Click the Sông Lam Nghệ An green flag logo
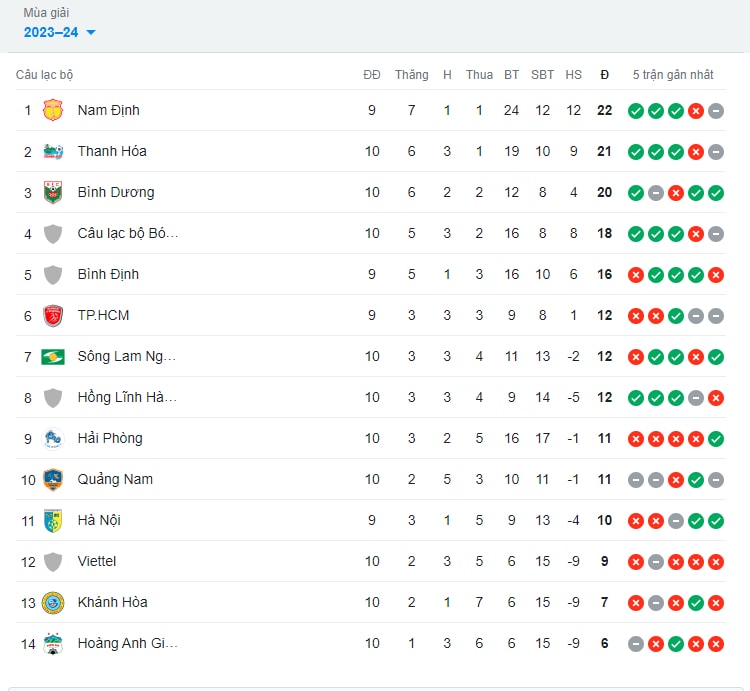Image resolution: width=750 pixels, height=691 pixels. (53, 357)
